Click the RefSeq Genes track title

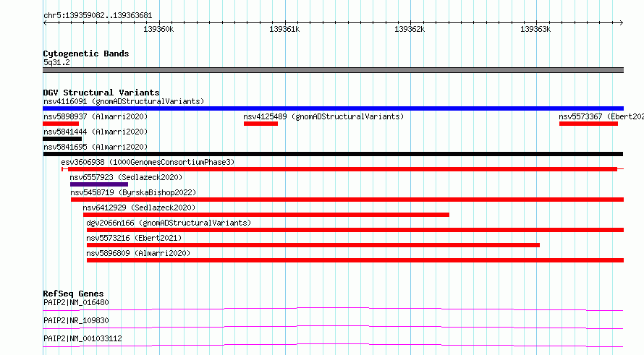[x=73, y=294]
